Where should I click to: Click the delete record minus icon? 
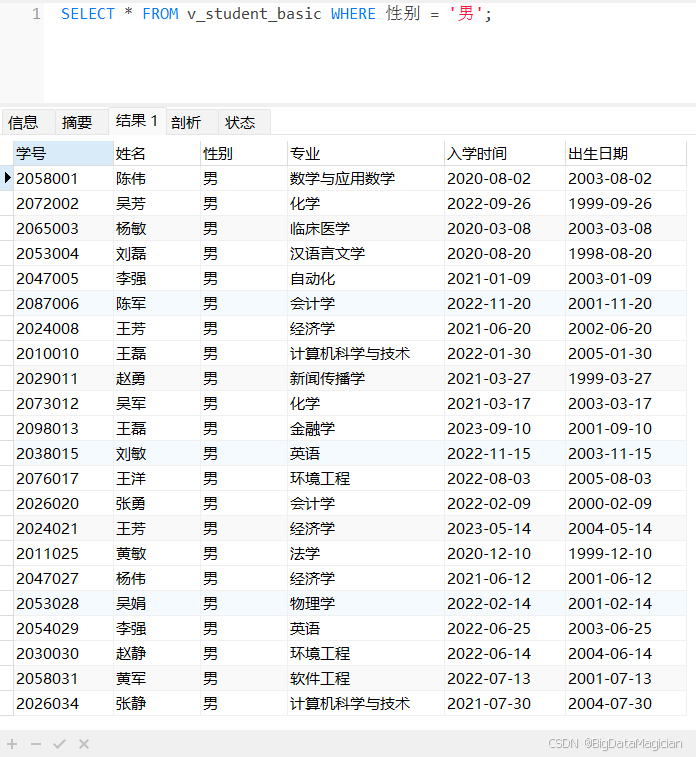pos(36,744)
